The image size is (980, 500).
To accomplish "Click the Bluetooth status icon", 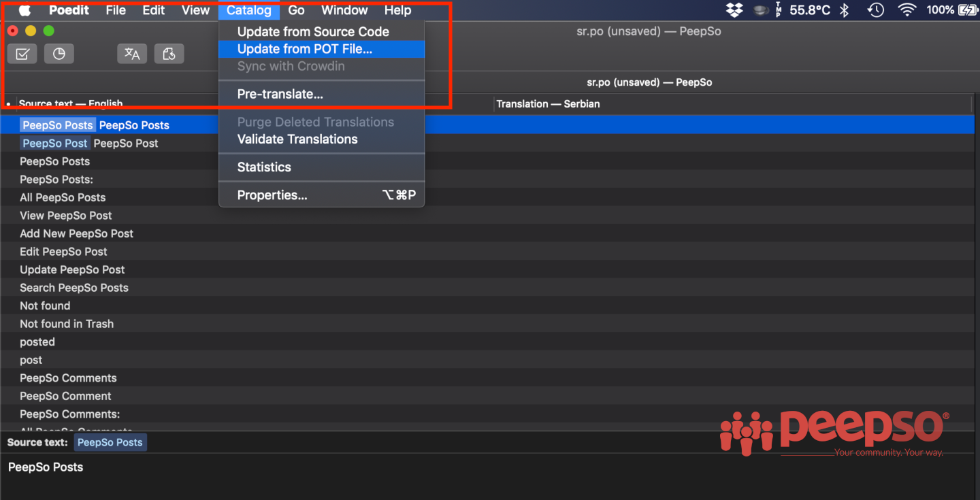I will 844,10.
